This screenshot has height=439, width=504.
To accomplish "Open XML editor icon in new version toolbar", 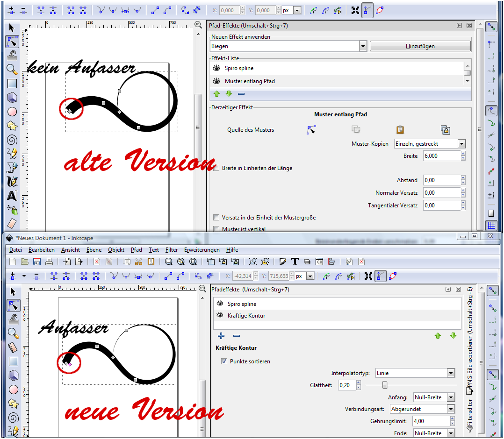I will pyautogui.click(x=319, y=262).
